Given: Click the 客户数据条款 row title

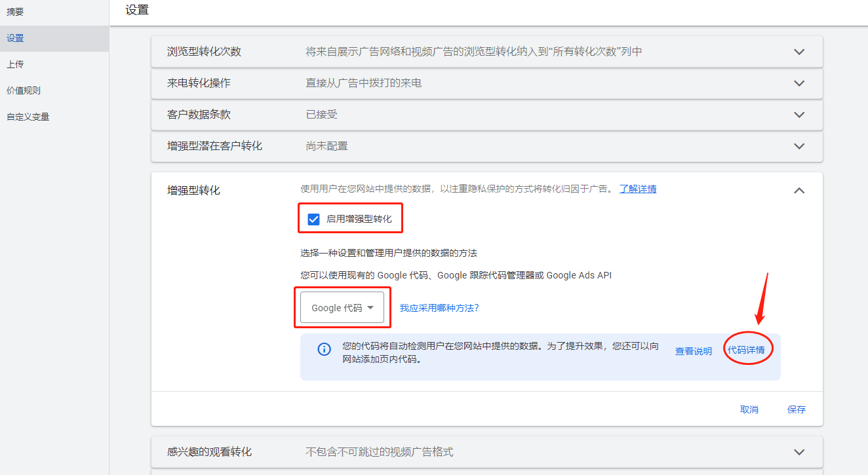Looking at the screenshot, I should tap(199, 115).
